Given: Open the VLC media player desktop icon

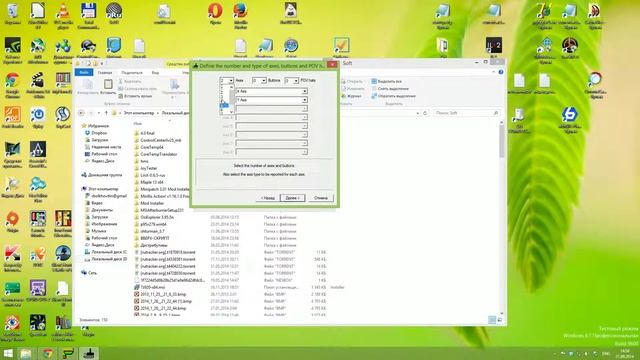Looking at the screenshot, I should click(x=63, y=15).
